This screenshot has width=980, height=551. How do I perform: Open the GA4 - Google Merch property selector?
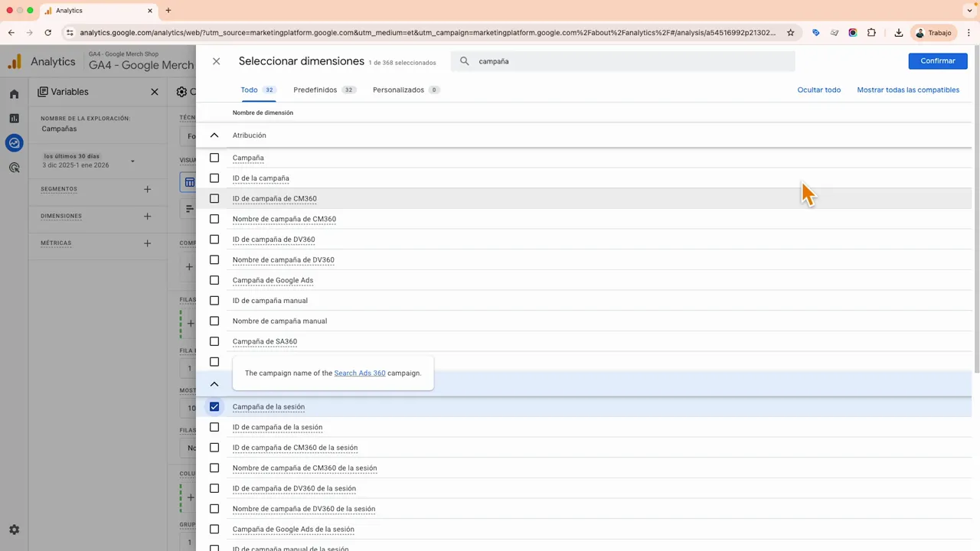[x=141, y=61]
